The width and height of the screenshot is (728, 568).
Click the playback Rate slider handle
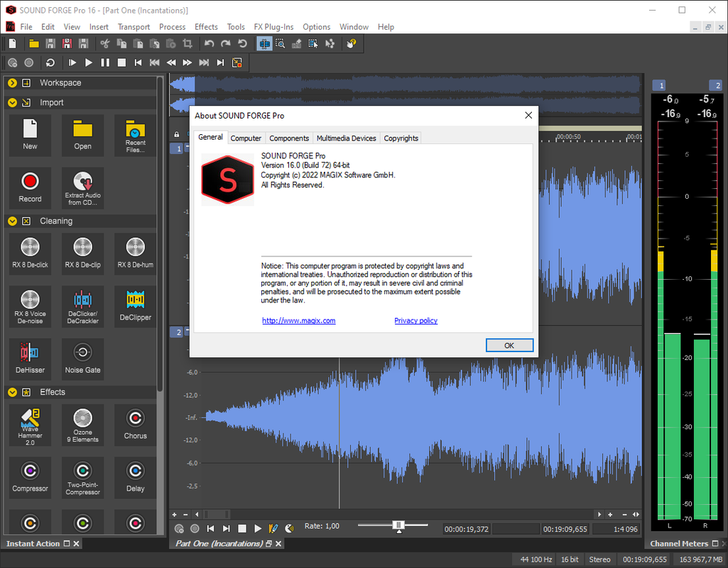(x=398, y=526)
